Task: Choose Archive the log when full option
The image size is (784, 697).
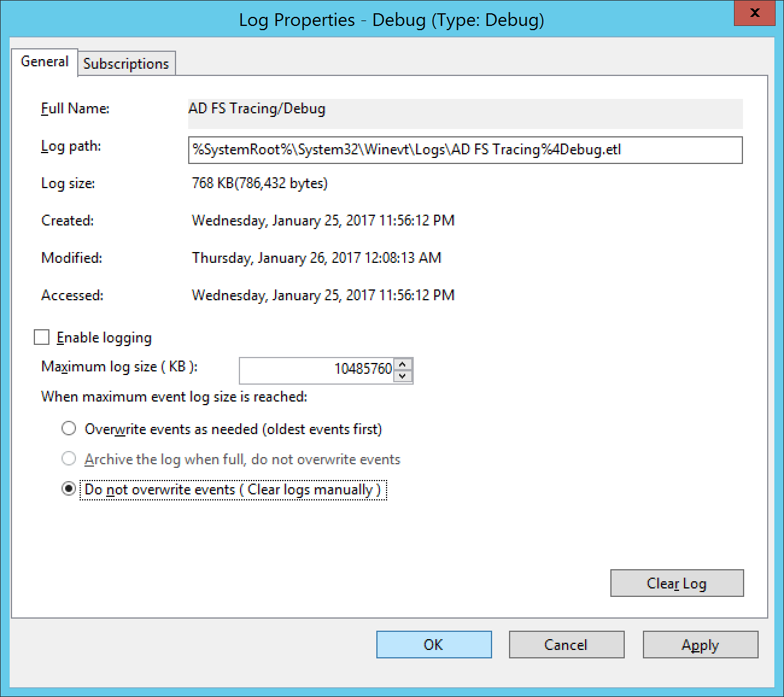Action: pos(69,459)
